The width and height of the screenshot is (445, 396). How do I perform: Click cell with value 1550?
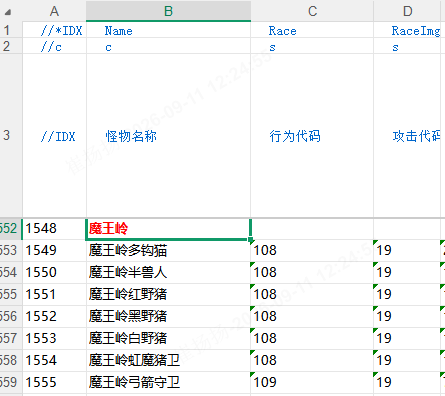tap(54, 272)
